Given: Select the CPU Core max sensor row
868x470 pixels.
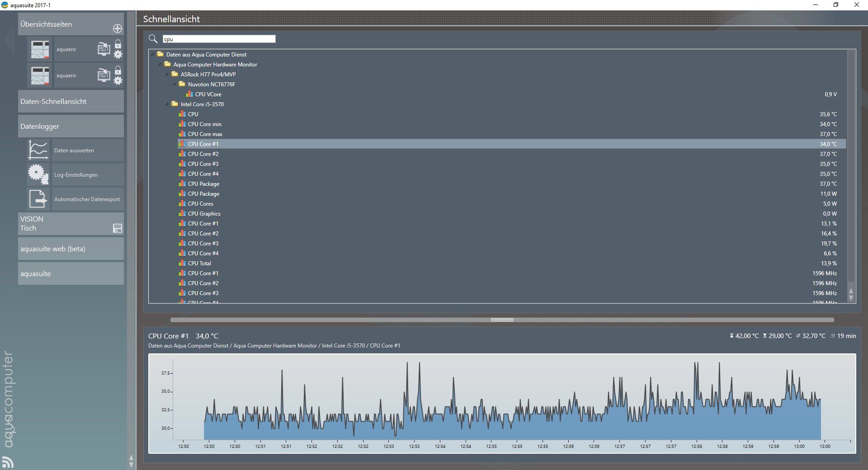Looking at the screenshot, I should tap(511, 134).
